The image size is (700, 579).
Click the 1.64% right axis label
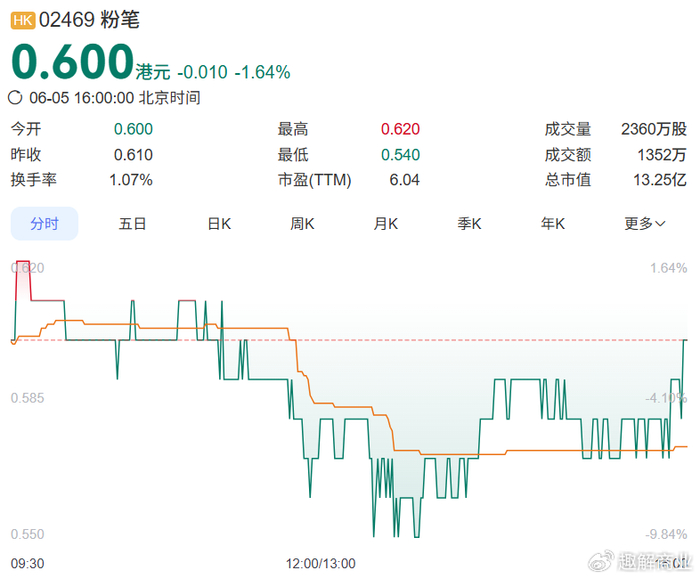coord(668,268)
